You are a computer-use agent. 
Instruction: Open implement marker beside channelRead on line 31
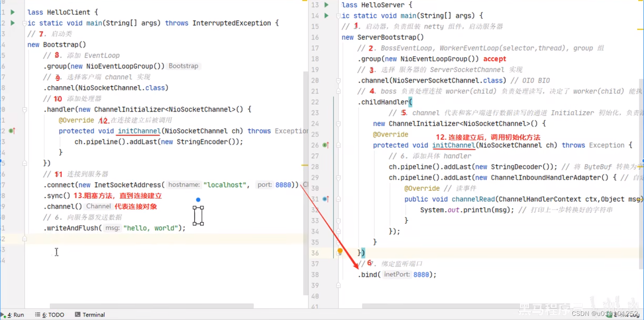[x=326, y=199]
